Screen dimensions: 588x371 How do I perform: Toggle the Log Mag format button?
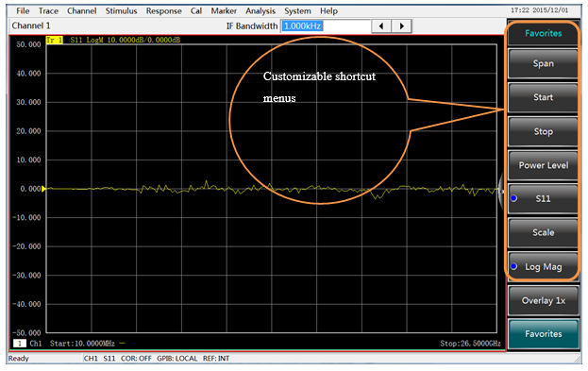pos(543,267)
